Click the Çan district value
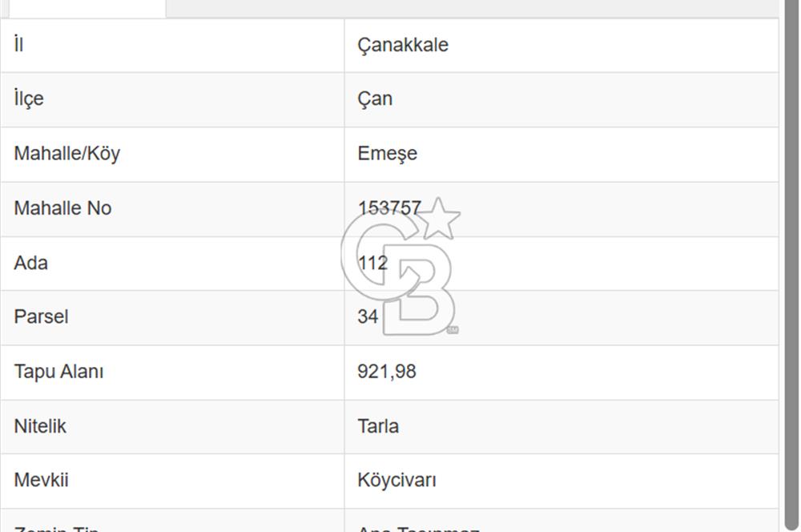The width and height of the screenshot is (801, 532). point(375,99)
